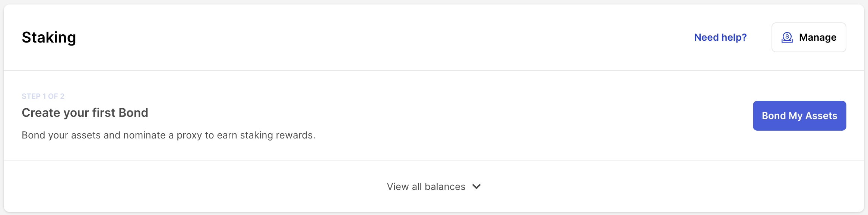Click the word 'View' in the footer
868x215 pixels.
point(398,187)
